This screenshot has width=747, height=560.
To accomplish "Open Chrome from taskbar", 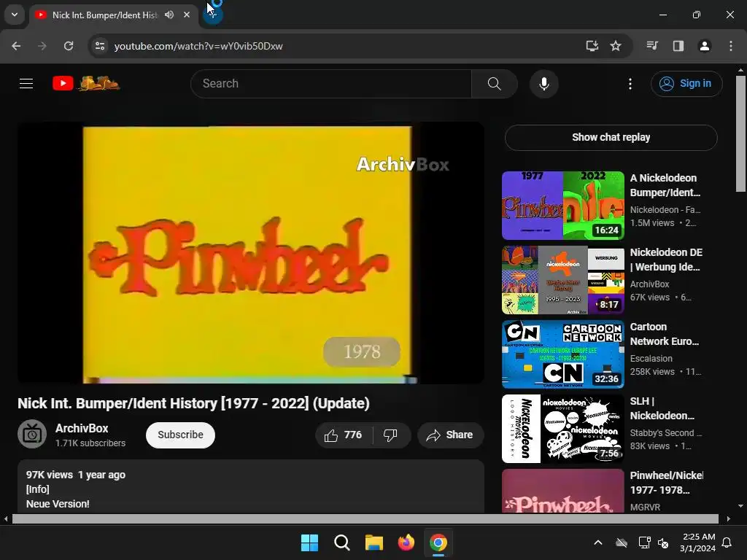I will 438,542.
